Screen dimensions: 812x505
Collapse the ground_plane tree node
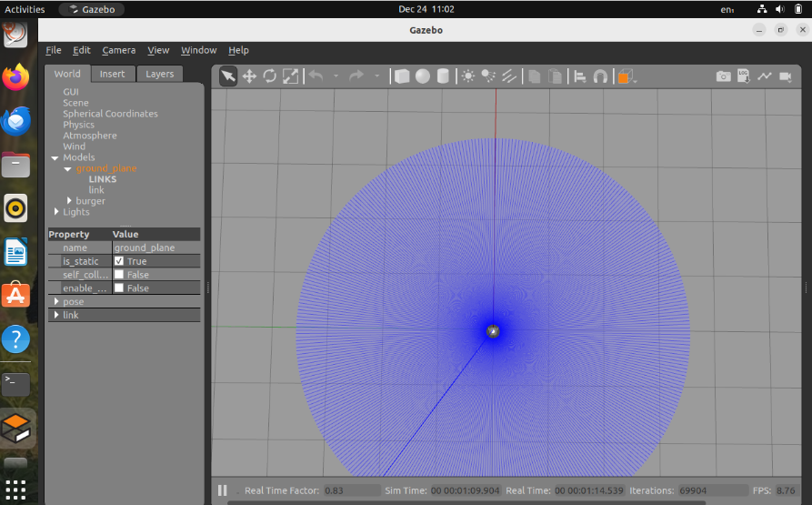click(x=67, y=169)
